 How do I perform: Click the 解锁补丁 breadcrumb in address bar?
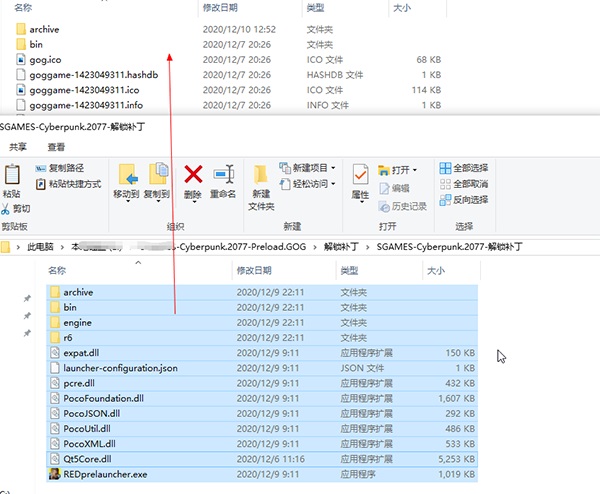343,246
